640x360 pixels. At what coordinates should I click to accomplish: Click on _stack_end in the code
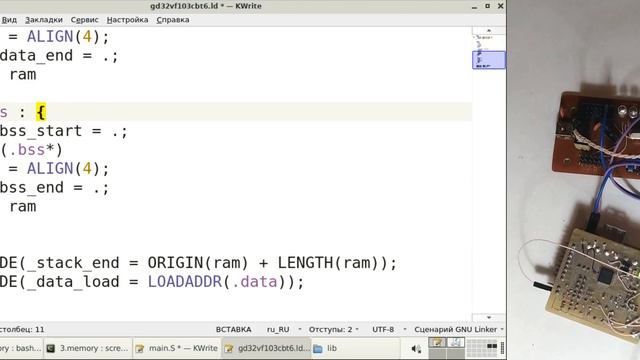click(x=73, y=263)
